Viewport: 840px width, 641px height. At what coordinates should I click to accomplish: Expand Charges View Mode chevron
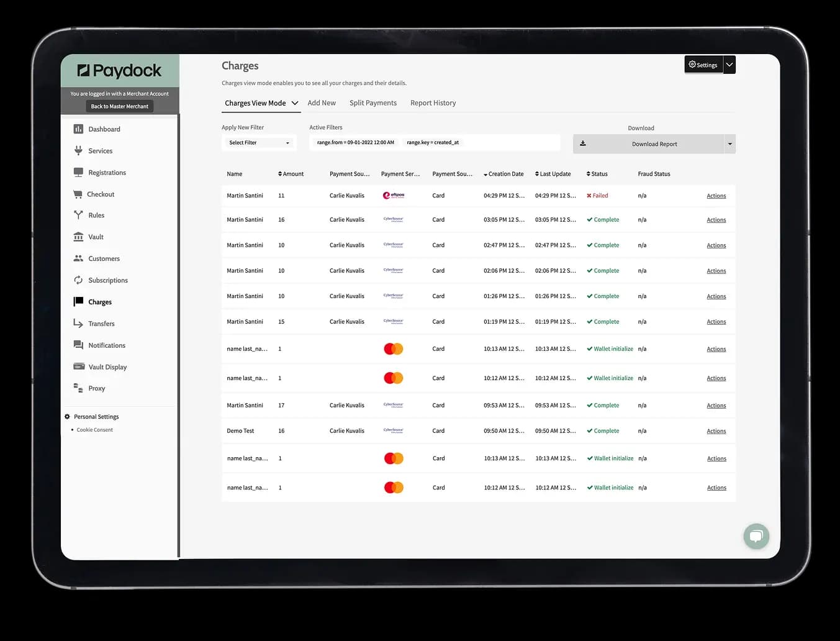pos(295,103)
